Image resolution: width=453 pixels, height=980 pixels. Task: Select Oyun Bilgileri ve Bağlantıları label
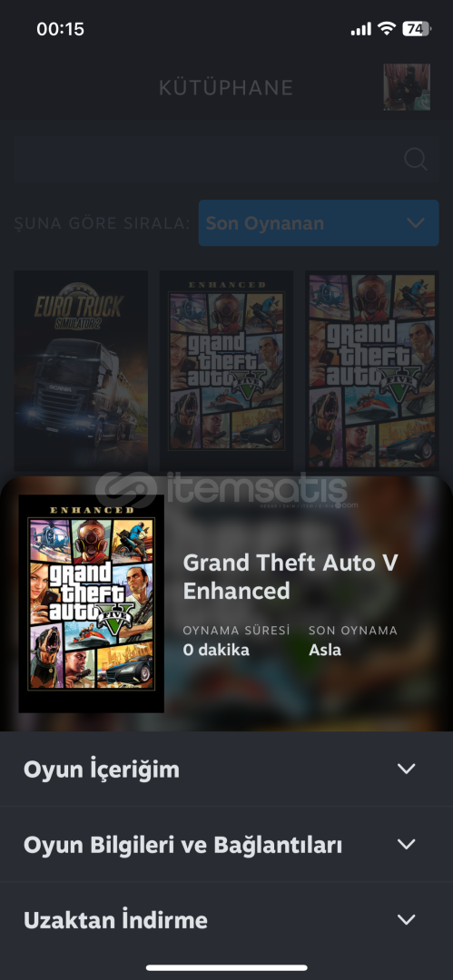182,845
